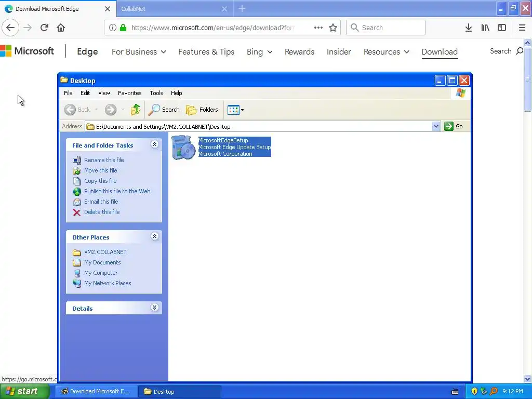Open the Explorer View menu
The width and height of the screenshot is (532, 399).
point(104,93)
